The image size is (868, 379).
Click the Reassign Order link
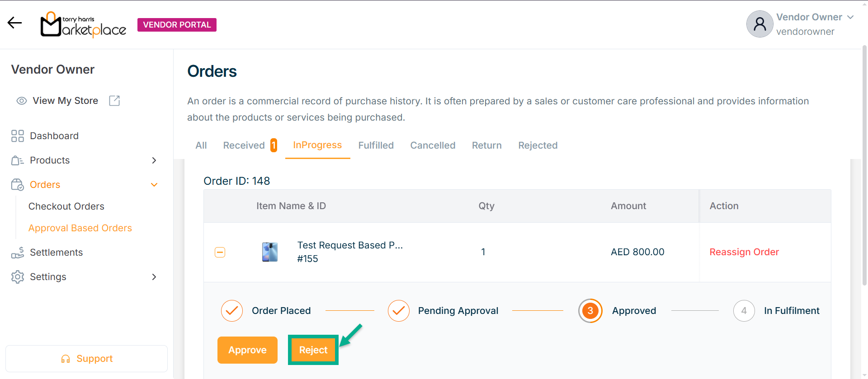click(x=744, y=252)
